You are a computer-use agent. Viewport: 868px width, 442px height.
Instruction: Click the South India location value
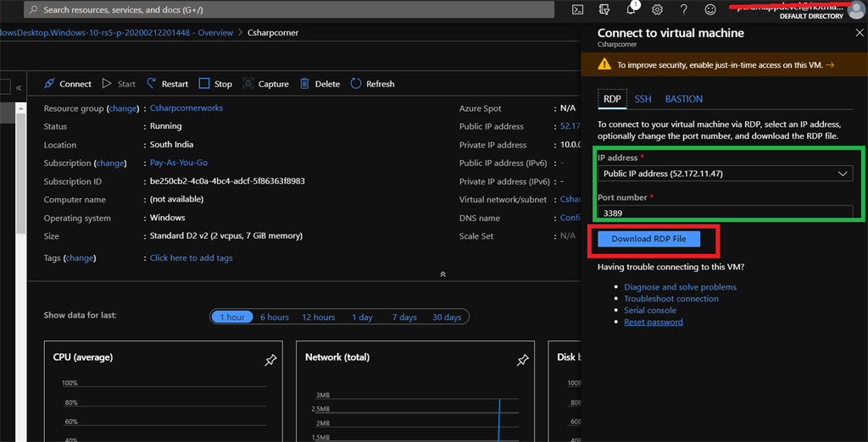(171, 145)
